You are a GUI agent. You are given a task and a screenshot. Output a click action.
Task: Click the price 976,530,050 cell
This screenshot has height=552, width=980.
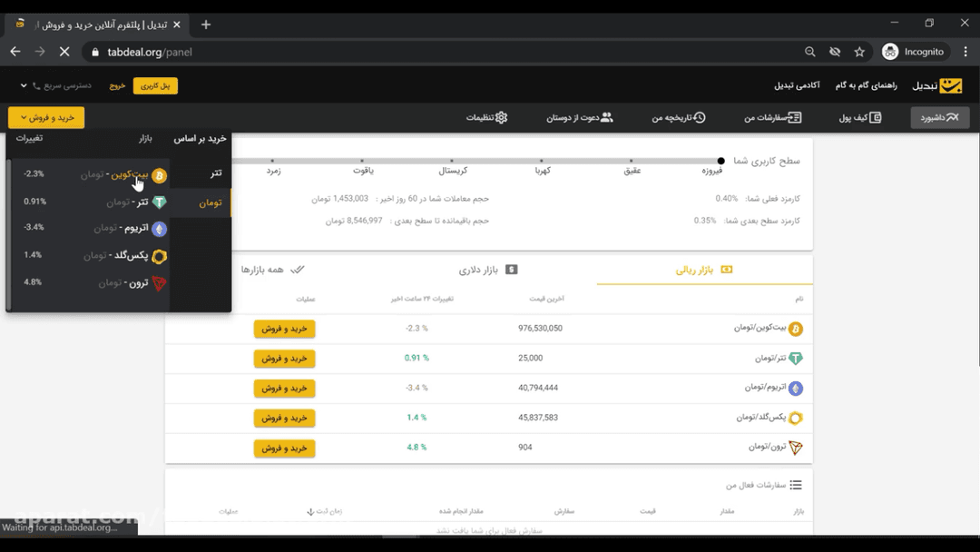(x=540, y=328)
